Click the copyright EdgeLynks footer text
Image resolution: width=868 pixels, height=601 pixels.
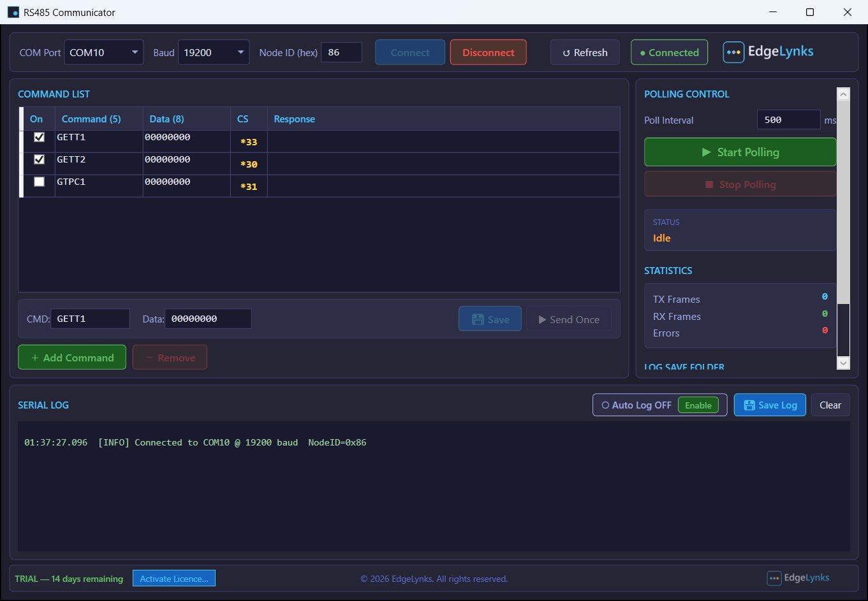(x=434, y=579)
